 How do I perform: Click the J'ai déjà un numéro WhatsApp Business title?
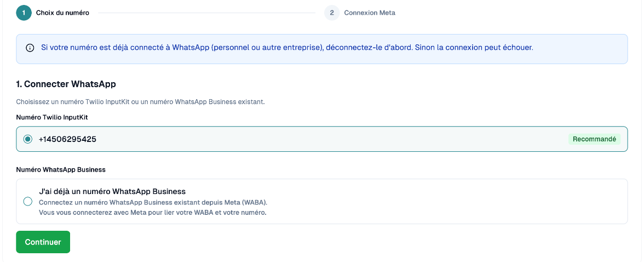tap(112, 192)
